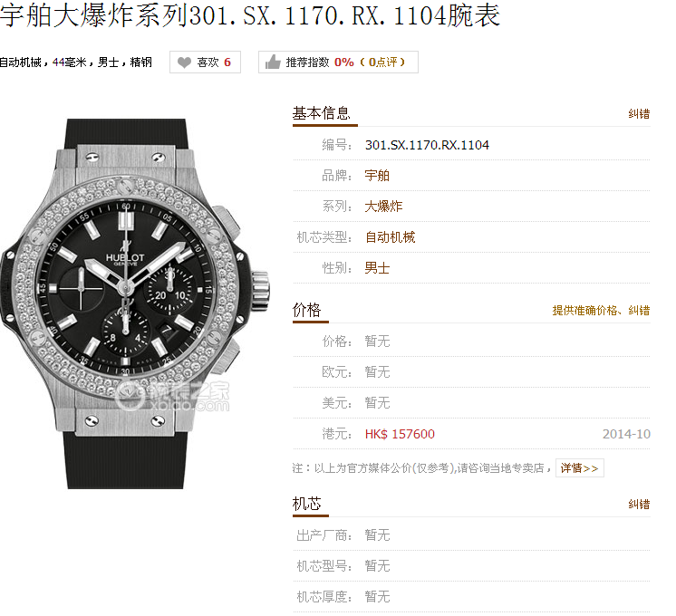Click the 男士 gender link

click(x=377, y=268)
